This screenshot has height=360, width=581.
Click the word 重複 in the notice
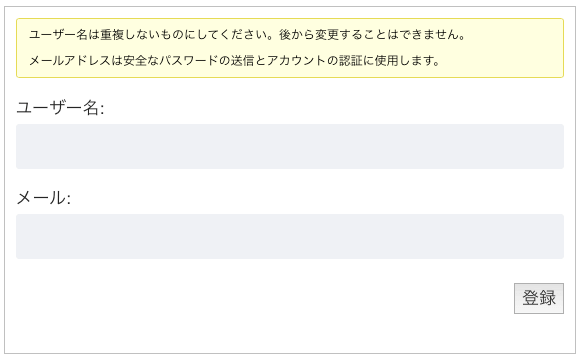(112, 34)
